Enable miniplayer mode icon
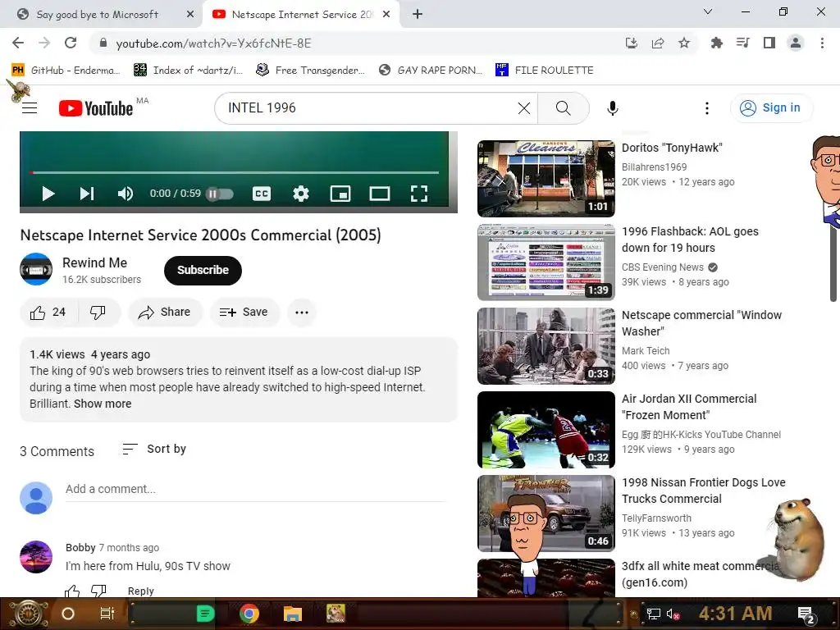 pos(340,194)
